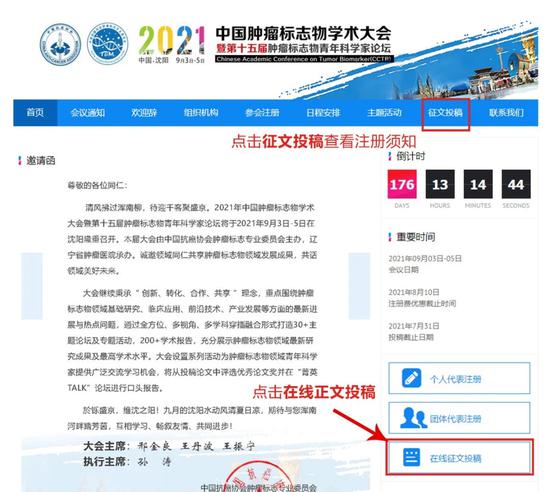
Task: Click the pencil icon for individual registration
Action: pos(411,378)
